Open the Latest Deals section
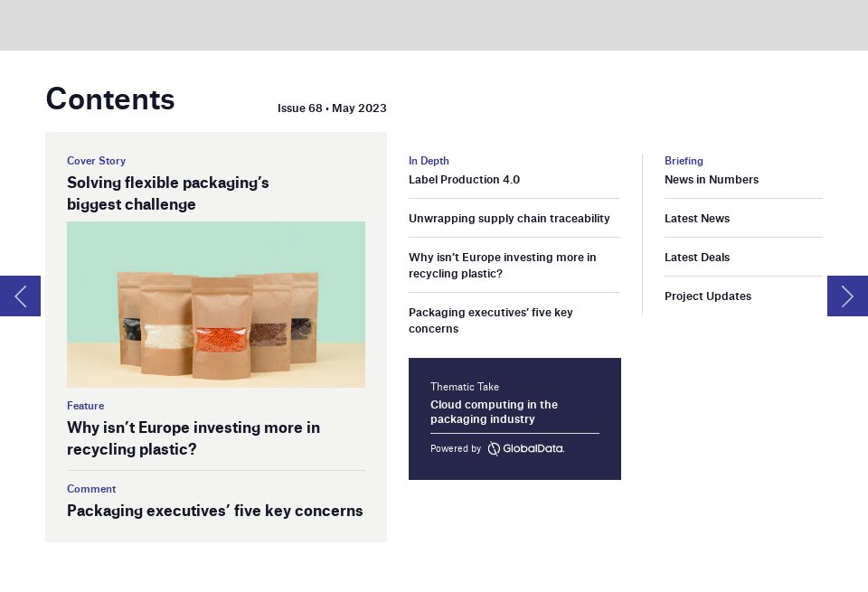This screenshot has width=868, height=592. click(697, 258)
